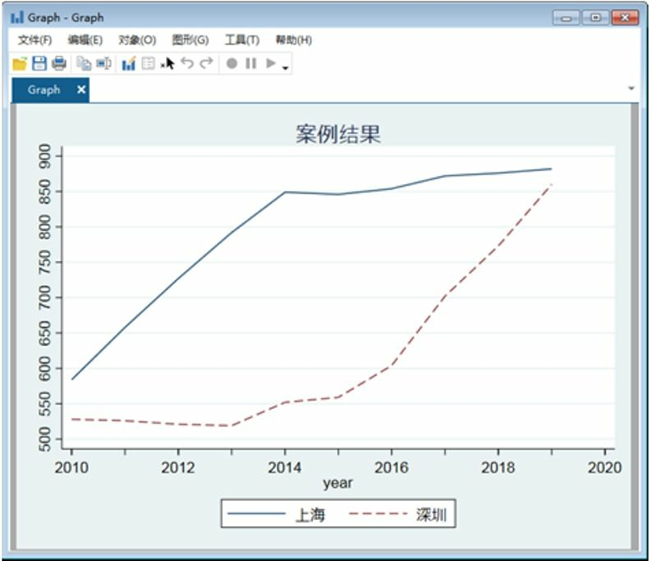The height and width of the screenshot is (561, 650).
Task: Start the Graph Editor bar-chart icon
Action: pyautogui.click(x=129, y=63)
